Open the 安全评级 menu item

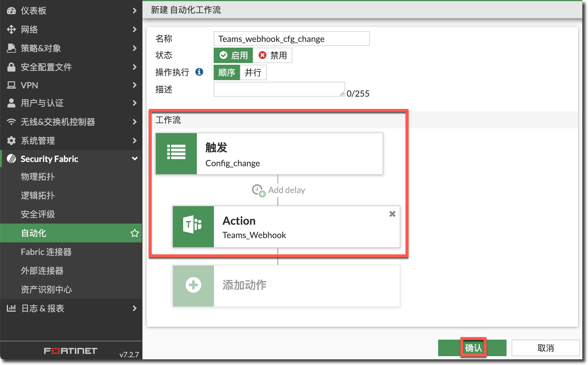pyautogui.click(x=38, y=214)
